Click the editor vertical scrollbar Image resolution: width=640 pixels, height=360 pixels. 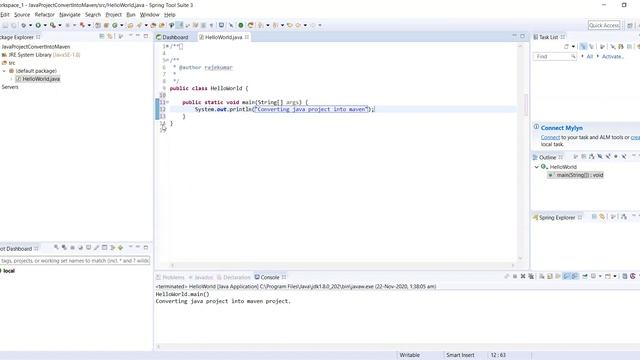click(520, 151)
